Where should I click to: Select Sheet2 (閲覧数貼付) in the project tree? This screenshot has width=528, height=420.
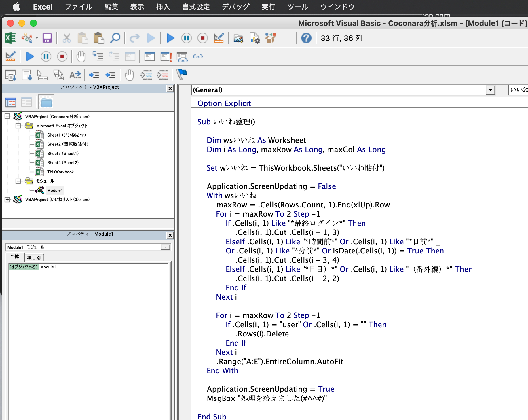click(67, 144)
